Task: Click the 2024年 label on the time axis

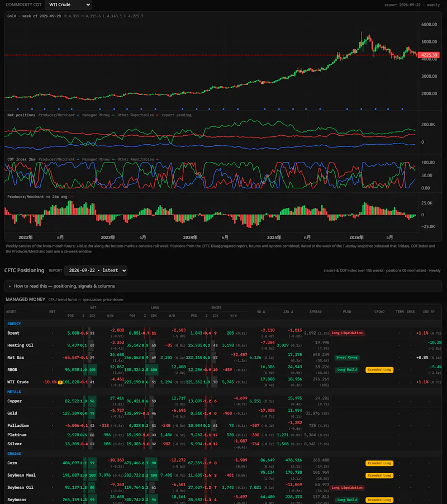Action: (190, 237)
